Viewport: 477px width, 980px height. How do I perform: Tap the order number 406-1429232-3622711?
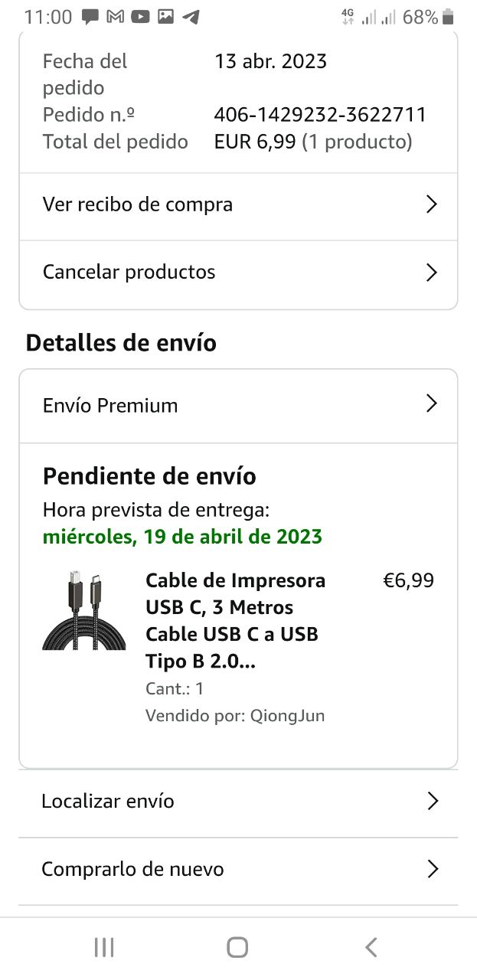click(x=320, y=115)
